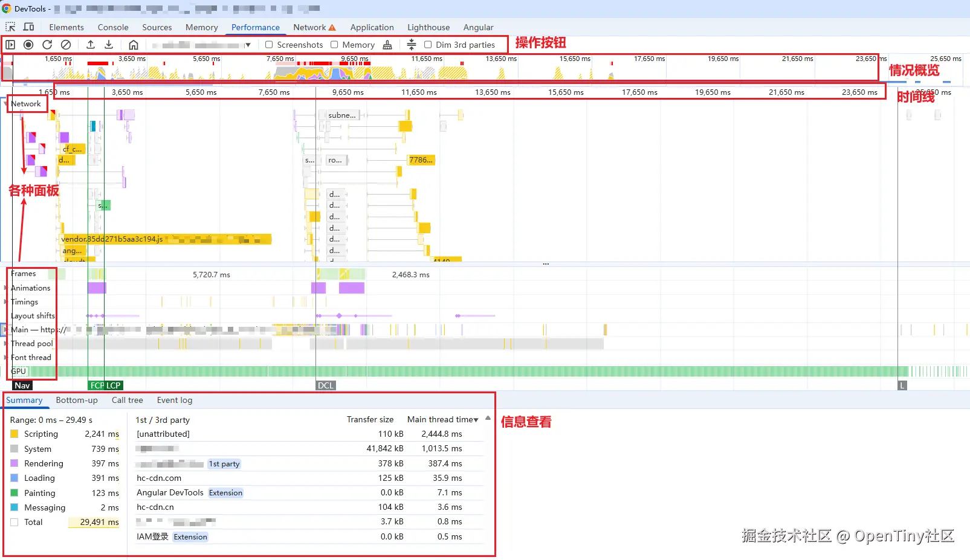This screenshot has width=970, height=560.
Task: Click the LCP timing marker
Action: (x=114, y=385)
